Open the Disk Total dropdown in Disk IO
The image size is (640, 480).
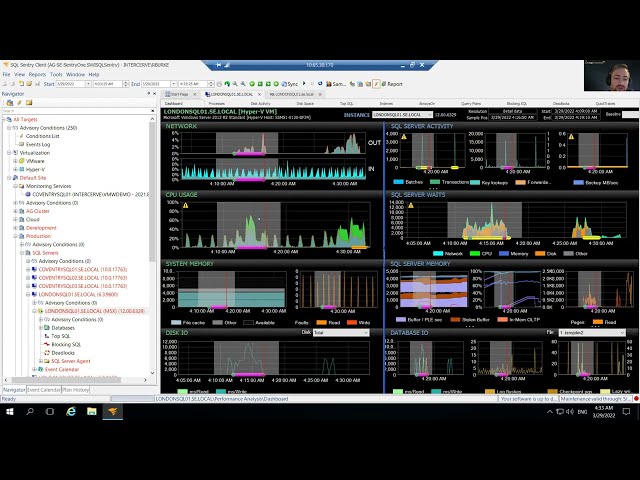[341, 333]
